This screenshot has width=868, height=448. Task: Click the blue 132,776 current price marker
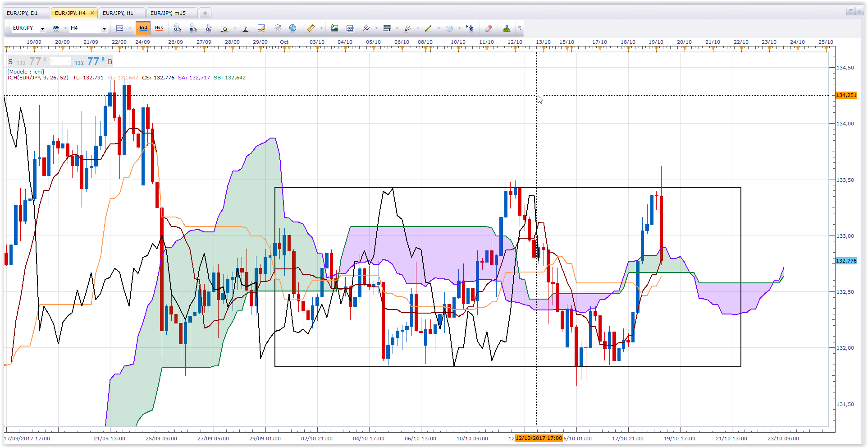[x=846, y=261]
